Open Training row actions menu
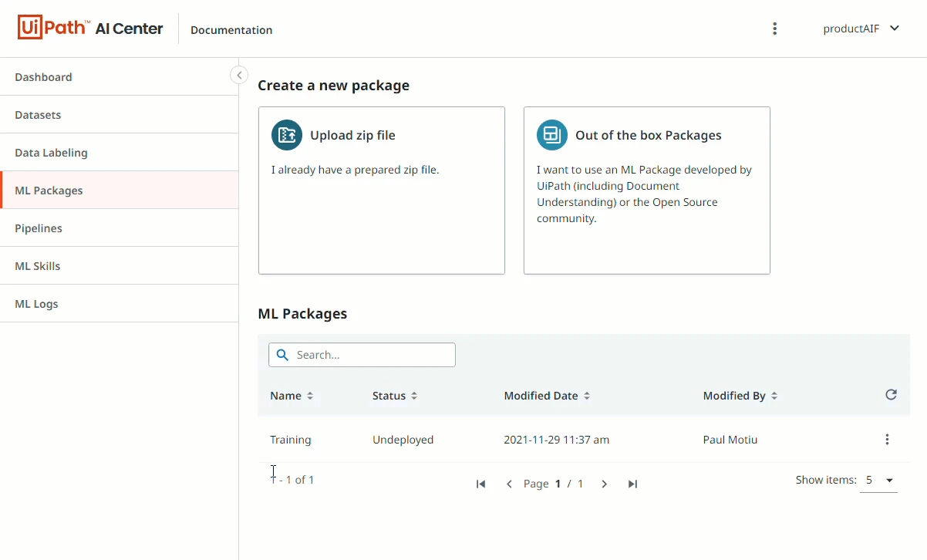Viewport: 927px width, 560px height. point(887,440)
